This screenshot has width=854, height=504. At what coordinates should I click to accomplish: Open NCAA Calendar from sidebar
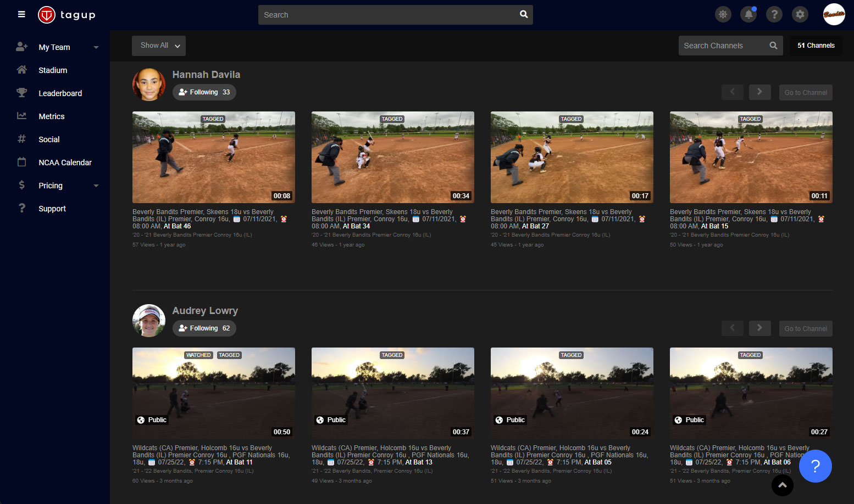(x=65, y=163)
